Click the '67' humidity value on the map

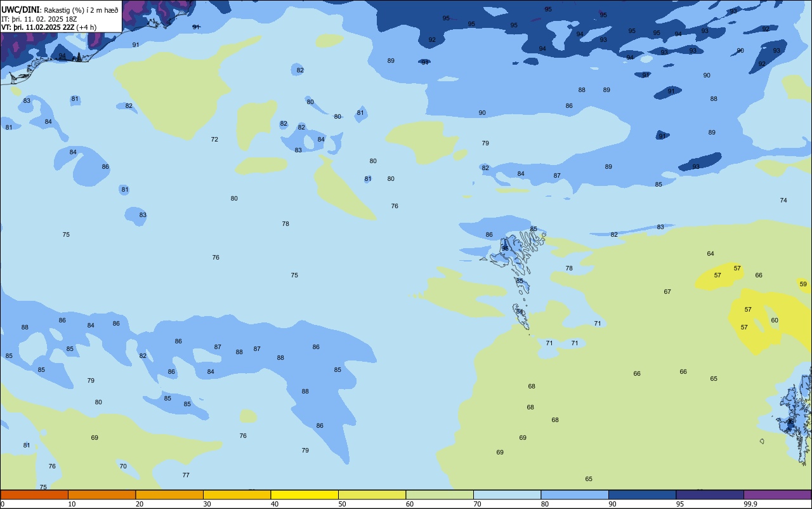[667, 292]
